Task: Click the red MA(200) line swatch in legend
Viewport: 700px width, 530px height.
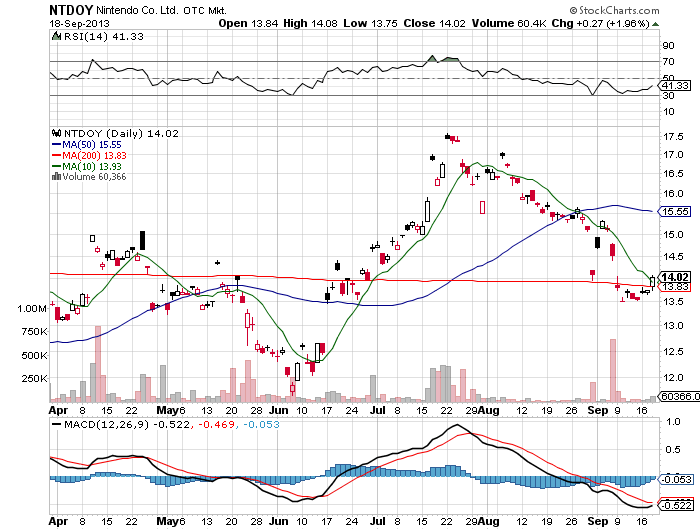Action: [x=56, y=155]
